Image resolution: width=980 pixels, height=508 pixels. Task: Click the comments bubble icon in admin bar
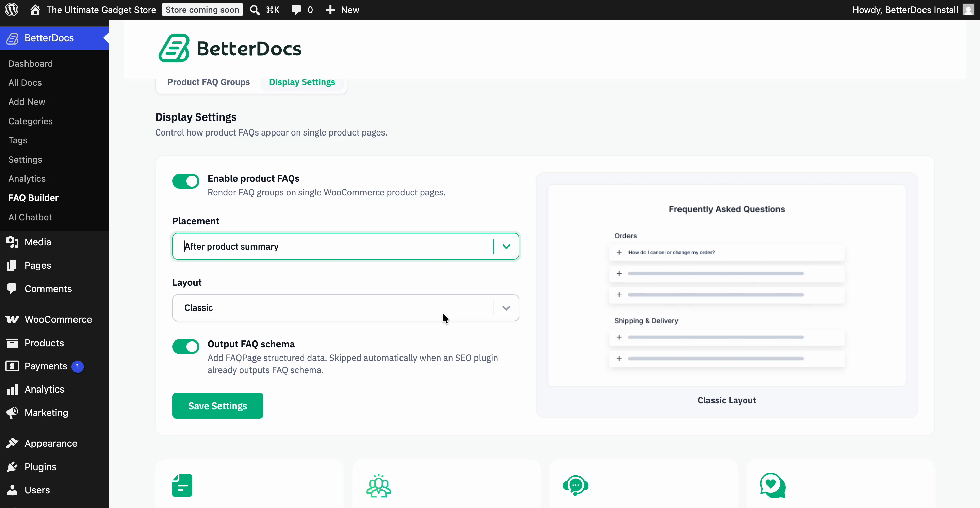point(296,10)
